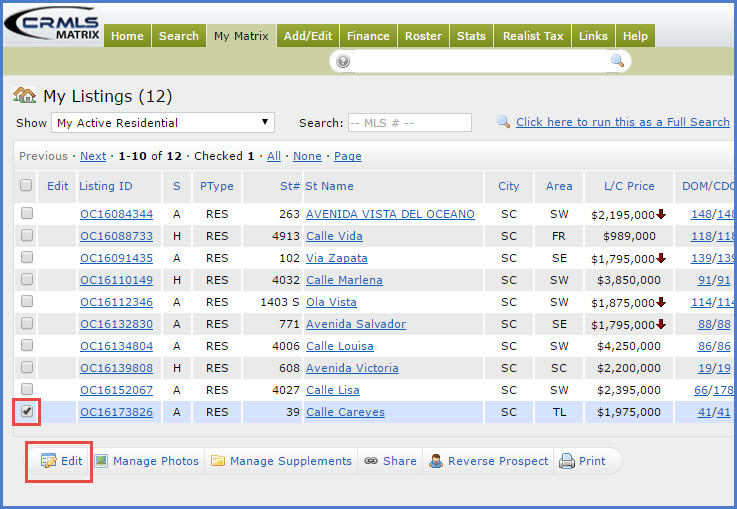Viewport: 737px width, 509px height.
Task: Check the box for listing OC16112346
Action: pyautogui.click(x=27, y=301)
